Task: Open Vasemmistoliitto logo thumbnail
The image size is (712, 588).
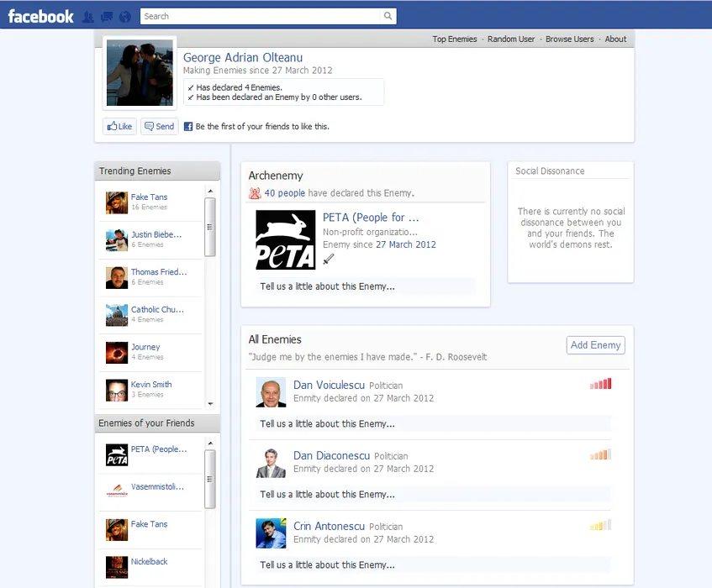Action: [x=117, y=491]
